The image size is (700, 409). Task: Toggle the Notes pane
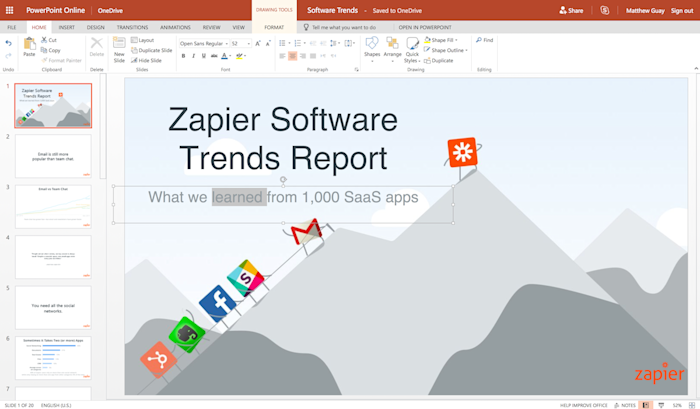coord(625,405)
